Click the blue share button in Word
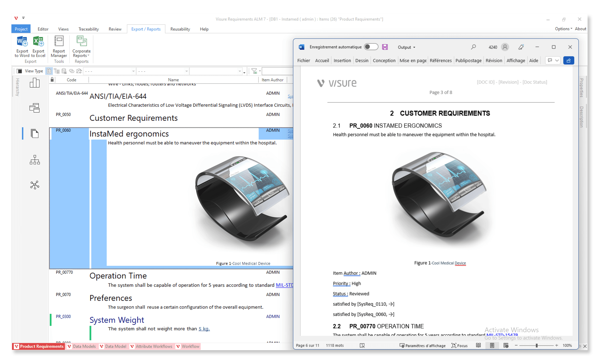The width and height of the screenshot is (599, 364). click(569, 60)
